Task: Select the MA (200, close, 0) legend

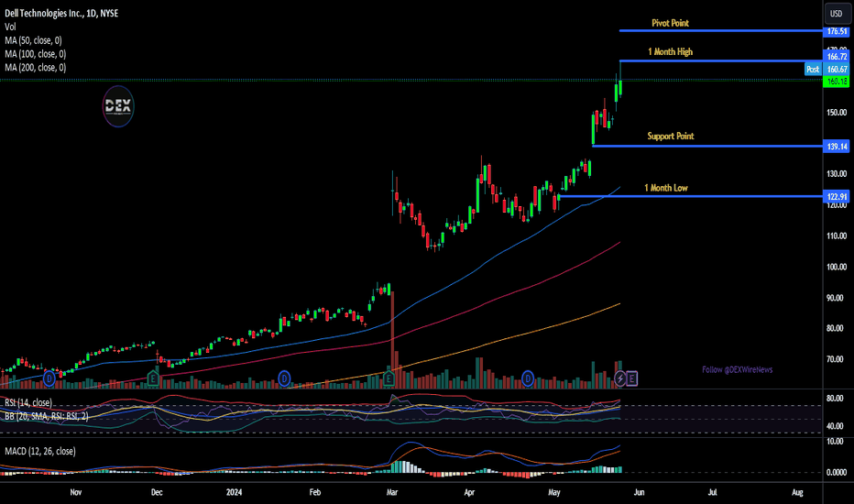Action: coord(36,68)
